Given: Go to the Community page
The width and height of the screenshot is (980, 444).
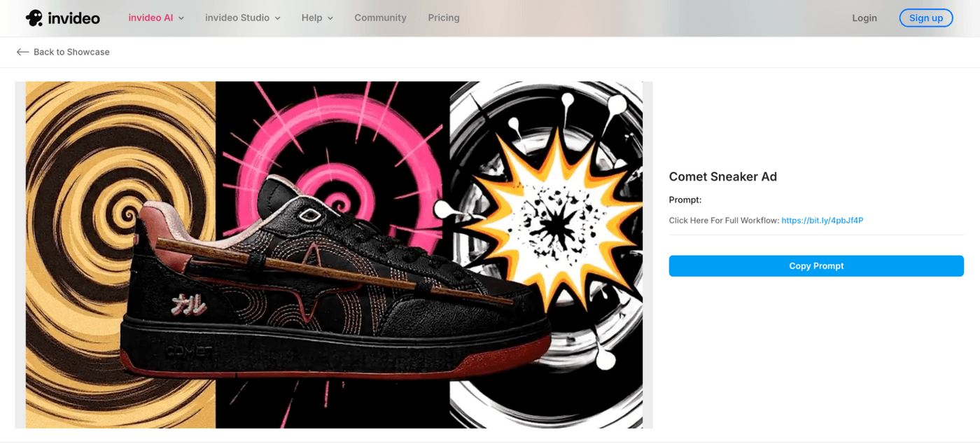Looking at the screenshot, I should coord(380,18).
